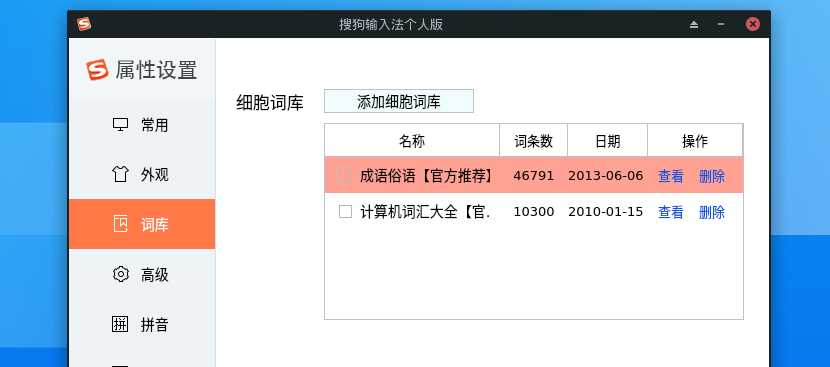The width and height of the screenshot is (830, 367).
Task: Open the 外观 settings tab
Action: (142, 174)
